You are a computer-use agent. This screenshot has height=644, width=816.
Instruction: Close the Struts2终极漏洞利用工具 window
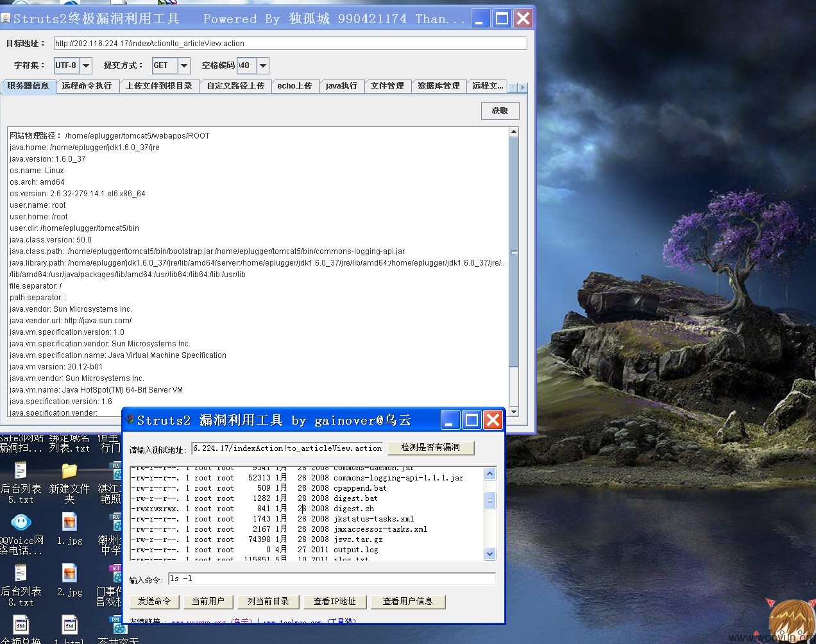pos(523,19)
